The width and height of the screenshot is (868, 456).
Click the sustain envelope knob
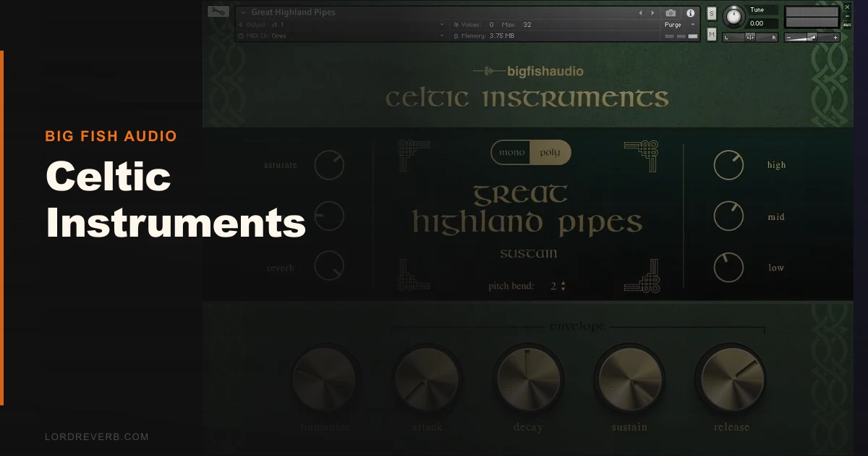click(629, 378)
